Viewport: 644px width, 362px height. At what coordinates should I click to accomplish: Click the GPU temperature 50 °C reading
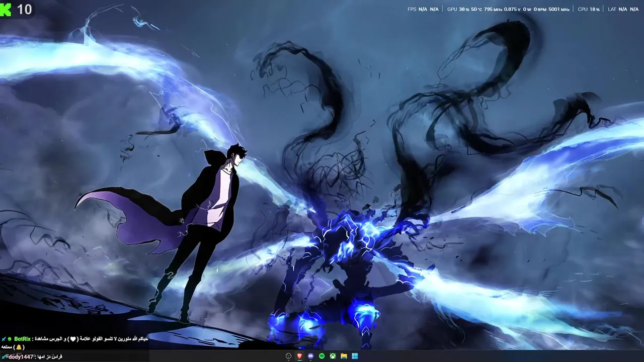476,9
